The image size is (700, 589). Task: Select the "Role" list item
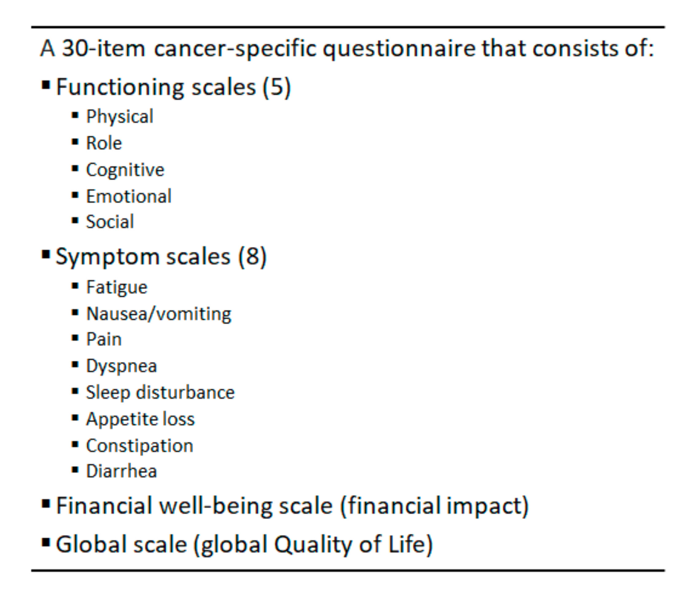tap(104, 143)
